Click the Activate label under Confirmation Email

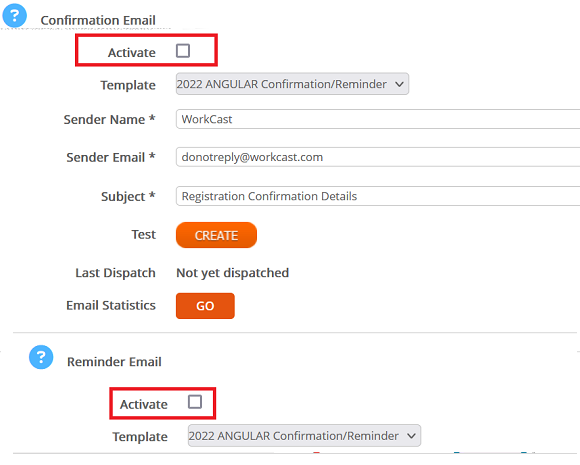(x=131, y=53)
